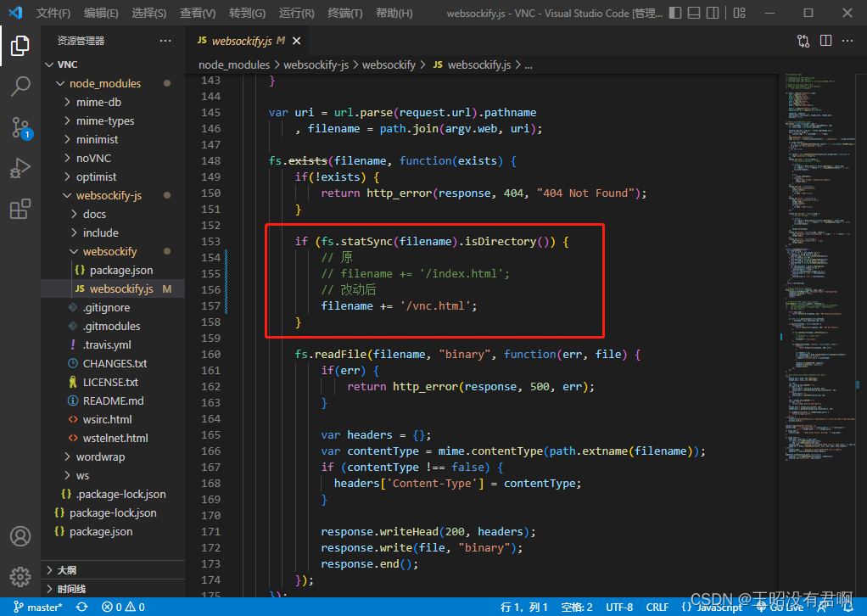Open .package-lock.json in the file tree
This screenshot has width=867, height=616.
pos(113,495)
